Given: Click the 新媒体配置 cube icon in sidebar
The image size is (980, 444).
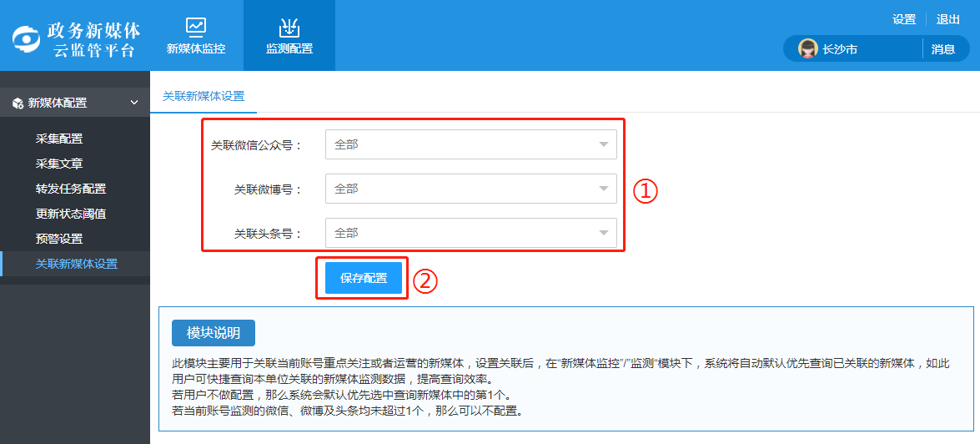Looking at the screenshot, I should [17, 103].
